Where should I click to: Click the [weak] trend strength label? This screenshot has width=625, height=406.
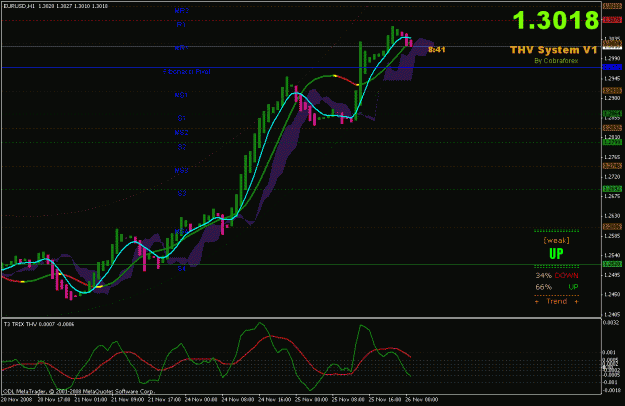pyautogui.click(x=556, y=240)
